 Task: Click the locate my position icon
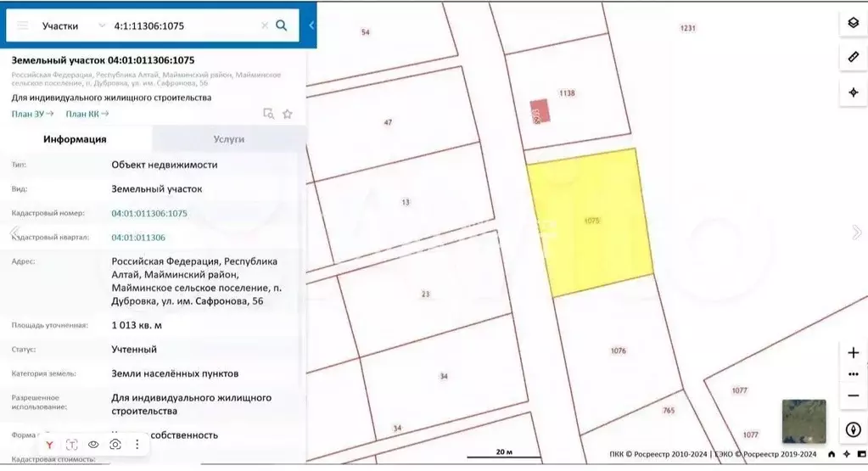(x=853, y=92)
